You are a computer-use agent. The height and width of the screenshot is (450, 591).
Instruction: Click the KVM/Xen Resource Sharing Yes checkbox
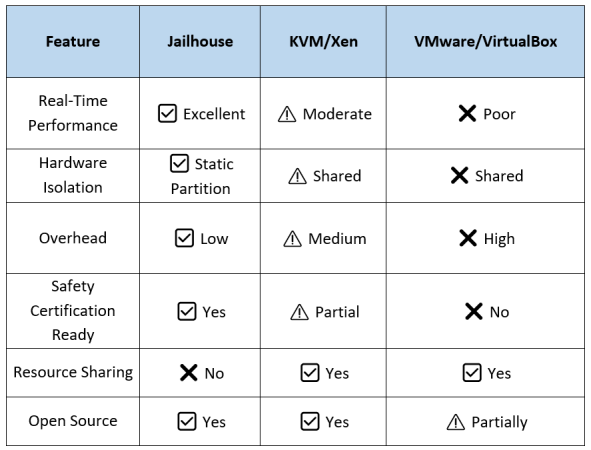(310, 373)
